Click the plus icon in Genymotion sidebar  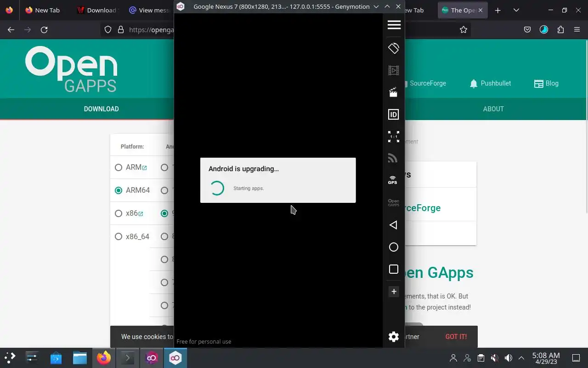(x=394, y=291)
